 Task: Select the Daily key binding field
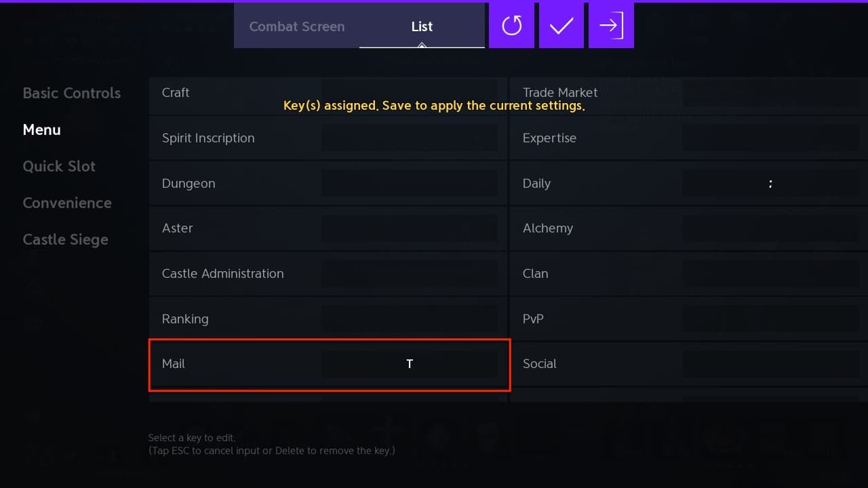(771, 183)
